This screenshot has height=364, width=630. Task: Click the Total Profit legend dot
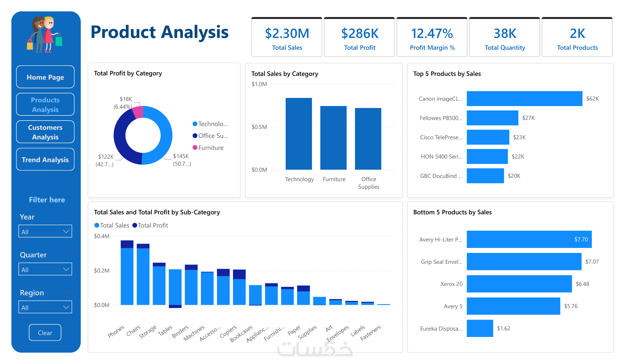point(135,225)
